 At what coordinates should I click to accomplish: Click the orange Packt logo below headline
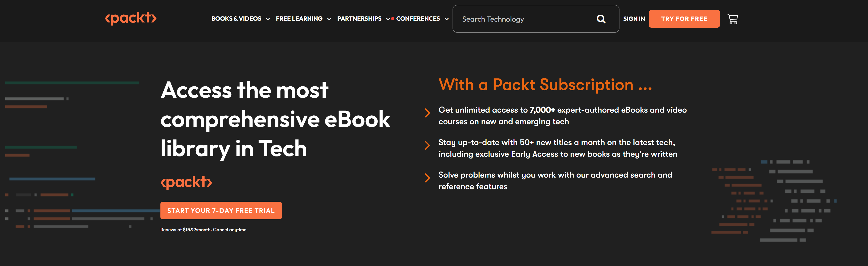[186, 182]
